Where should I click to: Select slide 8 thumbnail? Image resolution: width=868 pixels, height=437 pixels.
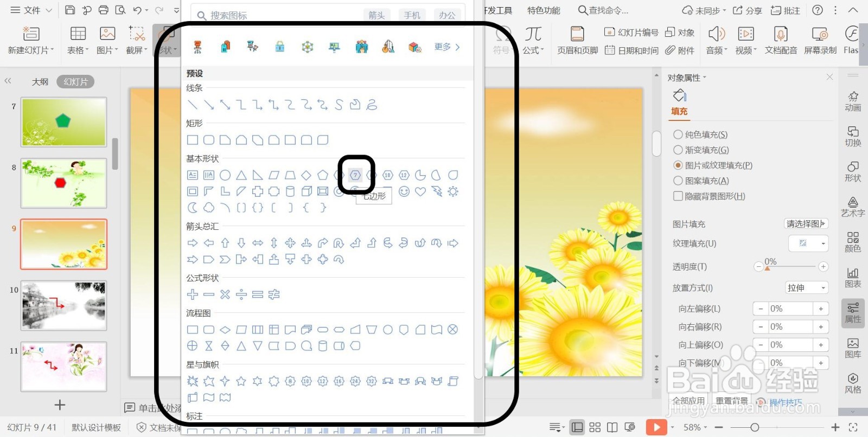[64, 183]
